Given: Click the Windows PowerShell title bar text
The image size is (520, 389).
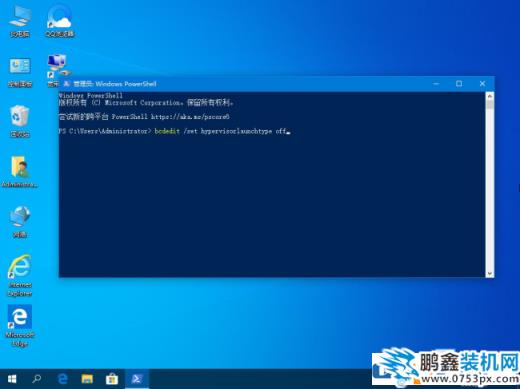Looking at the screenshot, I should click(x=115, y=84).
